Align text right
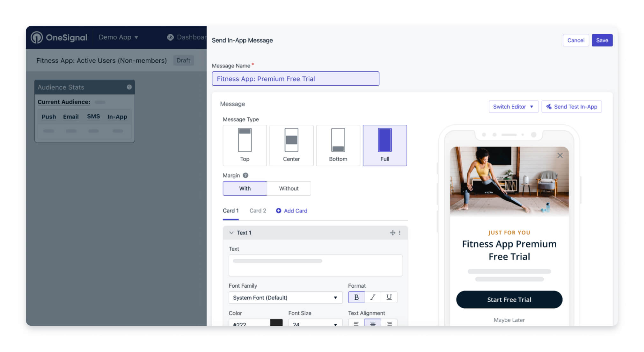The width and height of the screenshot is (644, 352). 389,323
